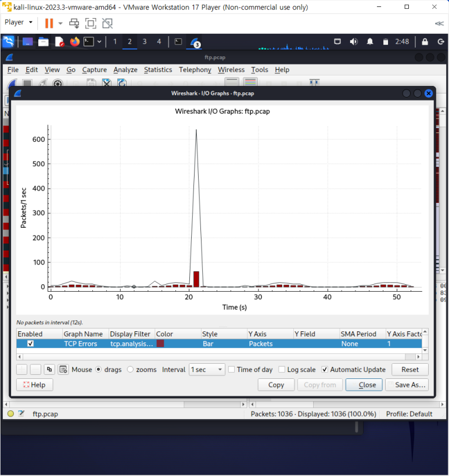Open the Wireless menu
Image resolution: width=449 pixels, height=476 pixels.
pos(231,70)
